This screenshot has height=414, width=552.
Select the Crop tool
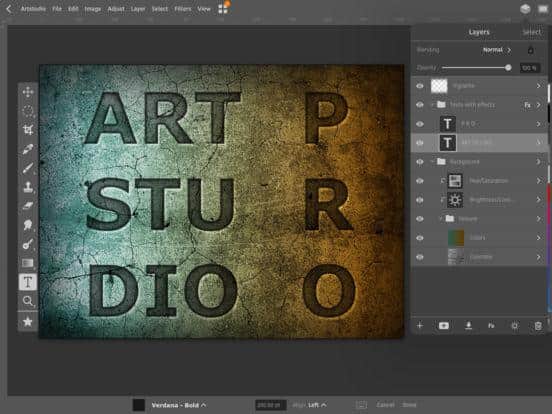click(x=28, y=130)
